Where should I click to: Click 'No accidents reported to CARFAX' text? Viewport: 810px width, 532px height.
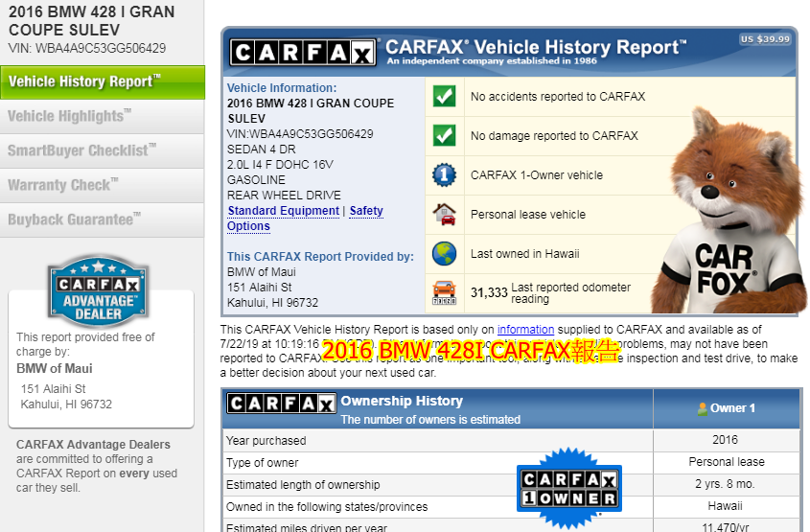(558, 97)
